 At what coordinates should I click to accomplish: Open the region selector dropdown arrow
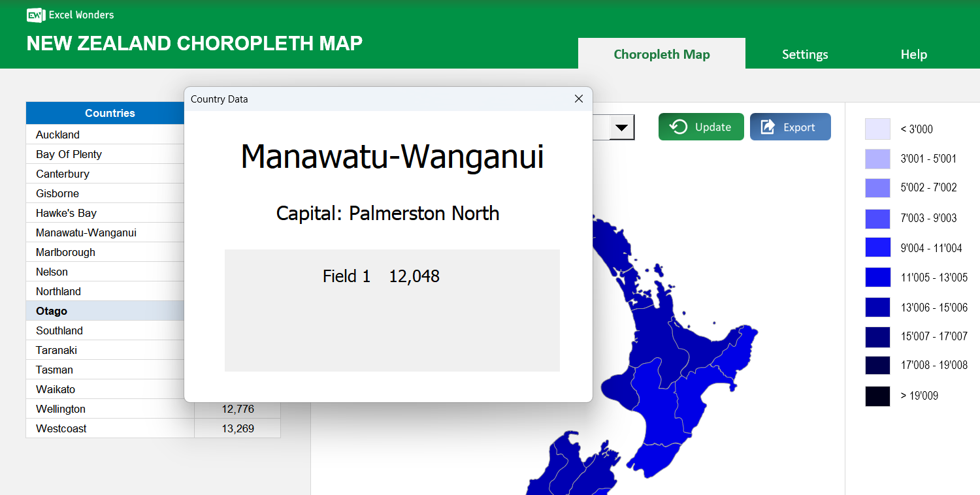coord(622,127)
